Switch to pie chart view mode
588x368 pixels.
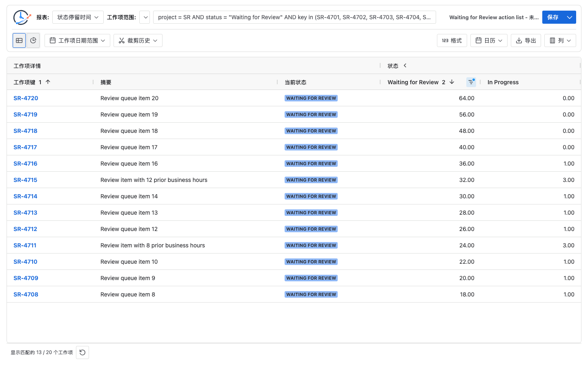[x=33, y=40]
